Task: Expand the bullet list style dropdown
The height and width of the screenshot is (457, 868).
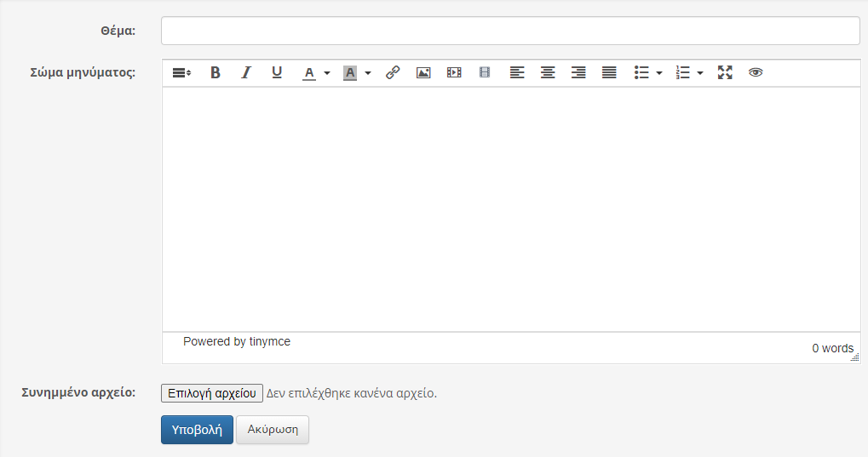Action: (x=659, y=73)
